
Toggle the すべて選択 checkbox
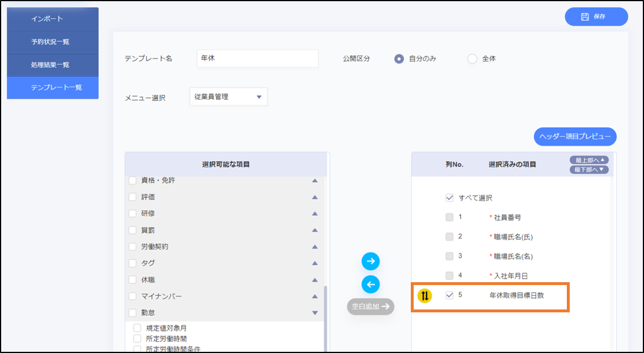coord(449,198)
